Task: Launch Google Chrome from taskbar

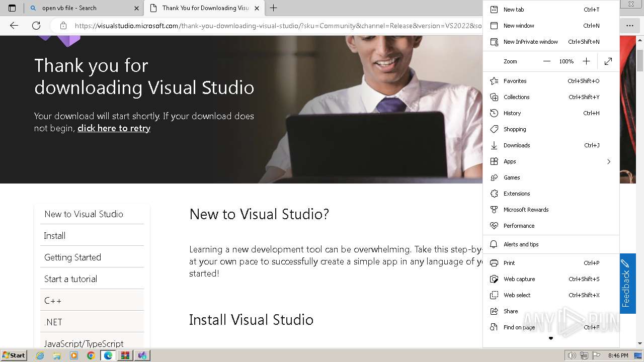Action: click(91, 355)
